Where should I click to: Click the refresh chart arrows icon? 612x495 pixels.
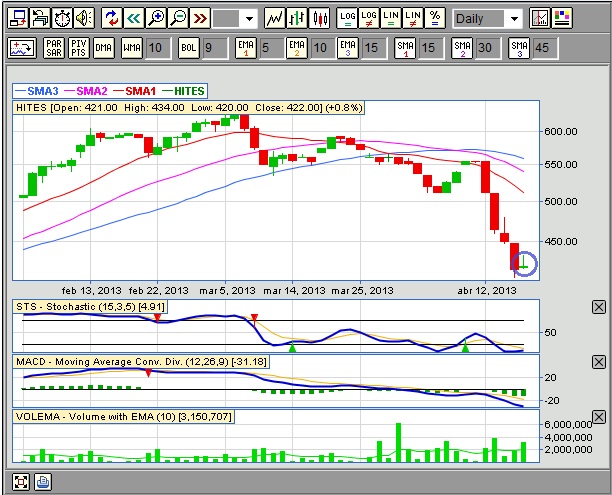112,18
